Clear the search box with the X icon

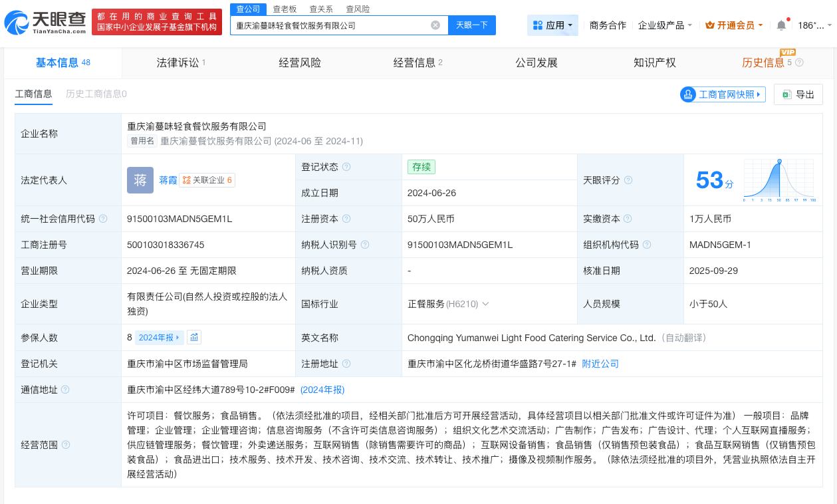click(x=435, y=25)
